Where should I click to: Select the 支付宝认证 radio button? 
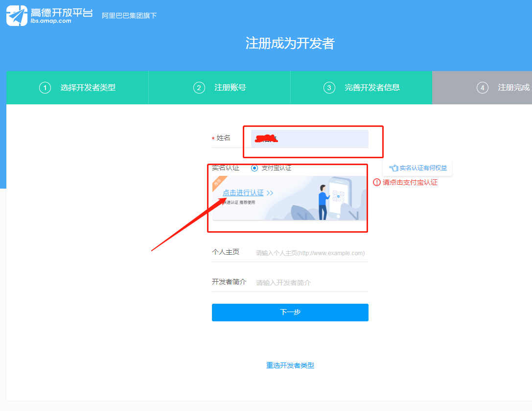254,168
